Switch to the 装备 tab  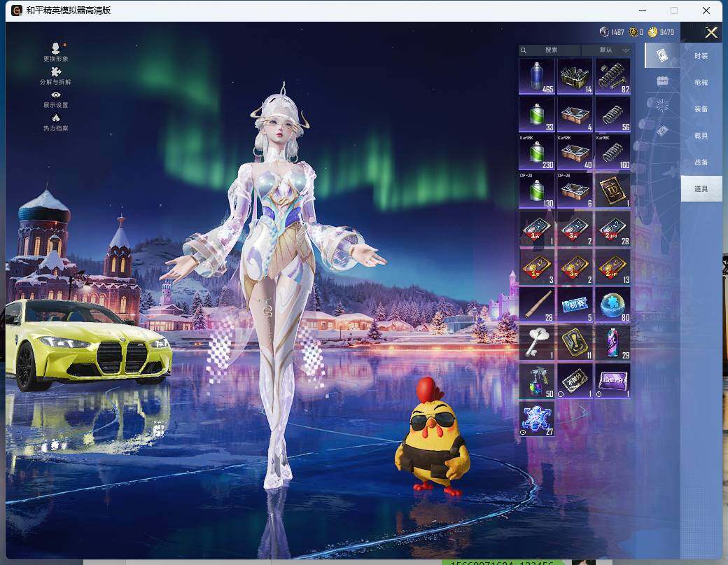click(x=701, y=109)
